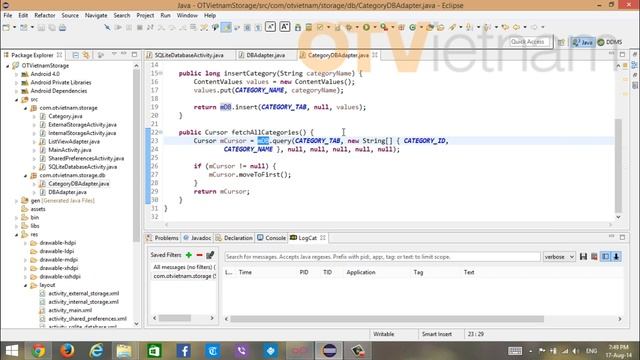The width and height of the screenshot is (640, 360).
Task: Collapse insertCategory method fold marker at line 15
Action: pos(161,73)
